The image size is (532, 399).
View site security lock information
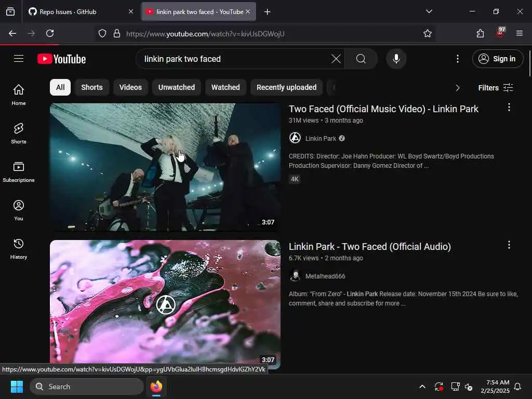click(x=117, y=33)
